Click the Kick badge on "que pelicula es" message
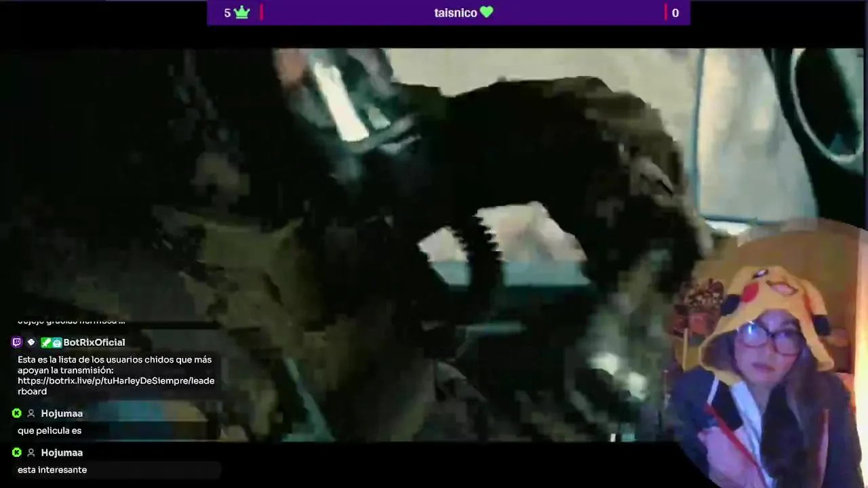The height and width of the screenshot is (488, 868). coord(17,413)
